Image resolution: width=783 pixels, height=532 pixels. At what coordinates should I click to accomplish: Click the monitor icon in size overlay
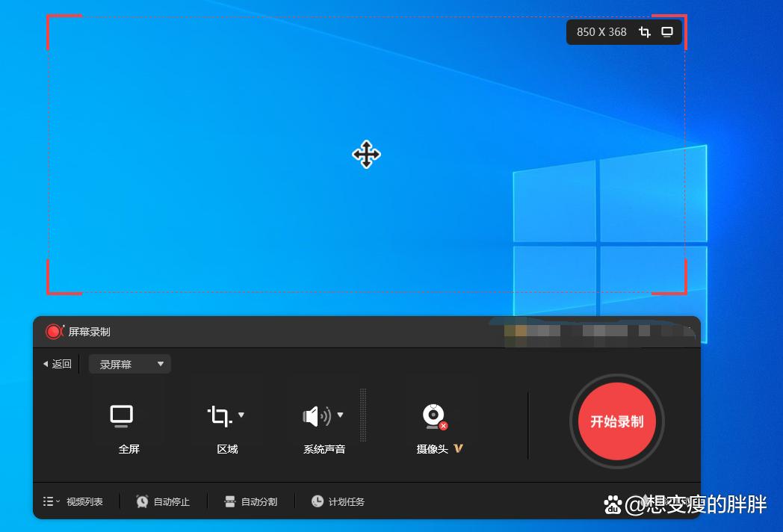667,32
